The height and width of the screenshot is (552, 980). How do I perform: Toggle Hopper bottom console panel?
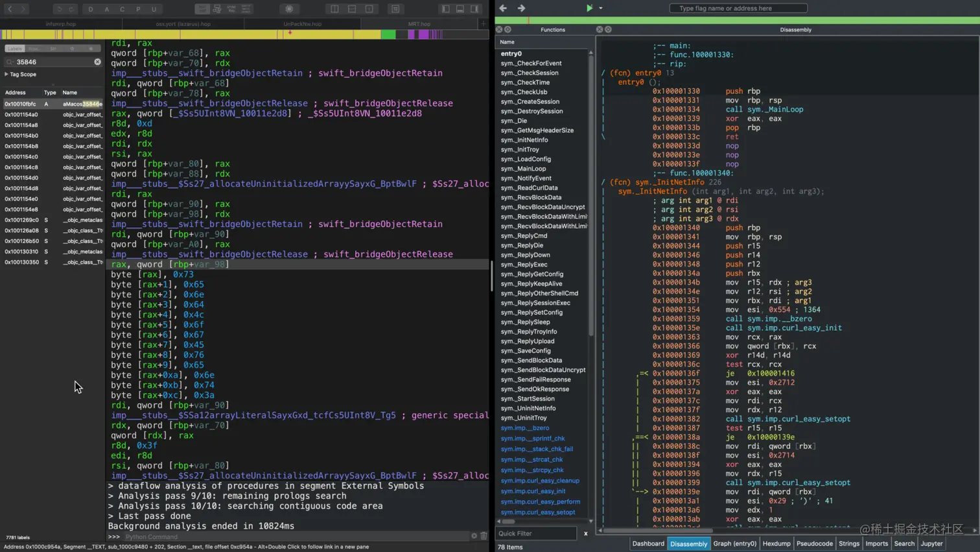460,9
